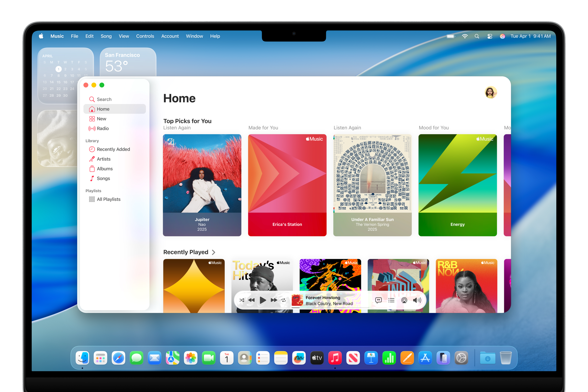
Task: Open the account menu via profile avatar
Action: [491, 92]
